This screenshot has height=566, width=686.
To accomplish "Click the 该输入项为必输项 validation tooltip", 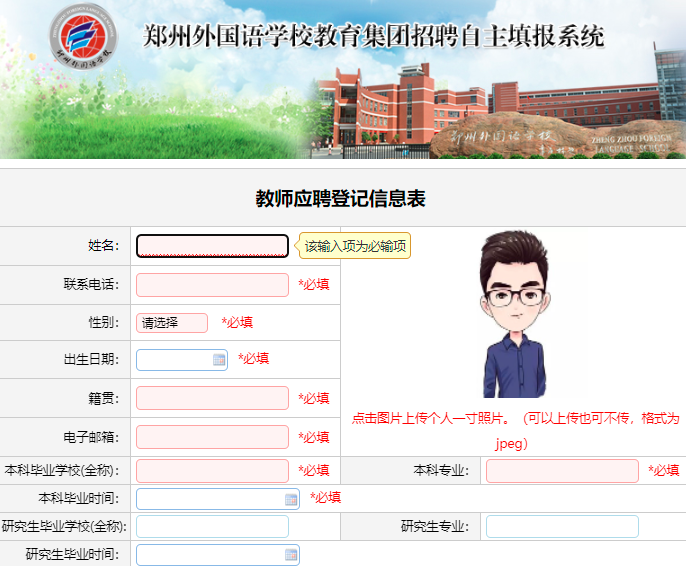I will (355, 246).
